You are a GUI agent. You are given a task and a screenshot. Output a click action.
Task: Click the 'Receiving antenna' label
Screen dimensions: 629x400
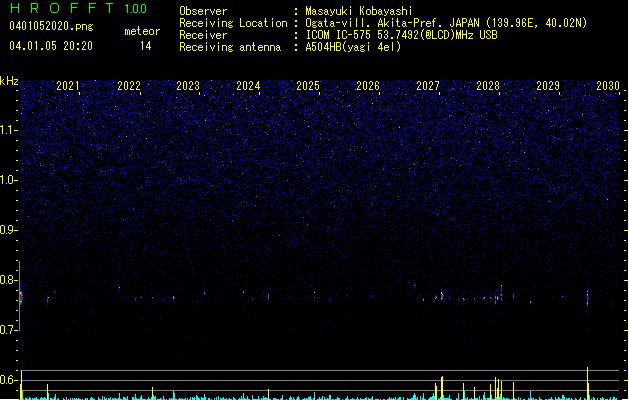click(x=230, y=47)
